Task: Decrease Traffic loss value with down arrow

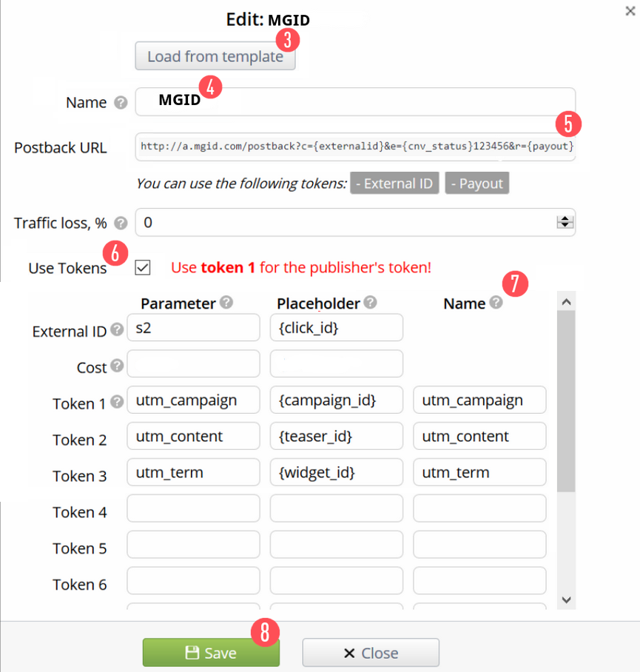Action: [565, 226]
